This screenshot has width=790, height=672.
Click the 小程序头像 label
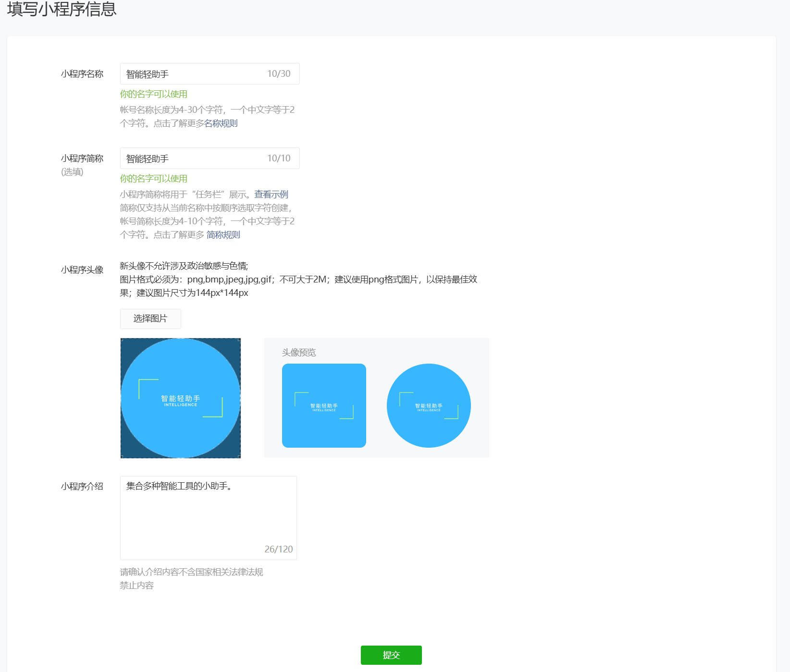point(82,270)
